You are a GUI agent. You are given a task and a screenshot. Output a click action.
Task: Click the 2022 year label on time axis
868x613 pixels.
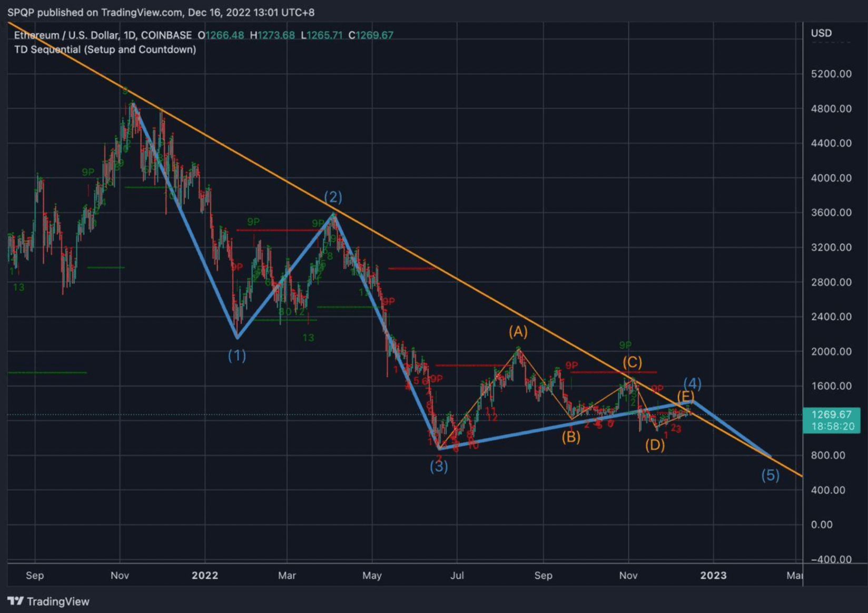point(205,575)
